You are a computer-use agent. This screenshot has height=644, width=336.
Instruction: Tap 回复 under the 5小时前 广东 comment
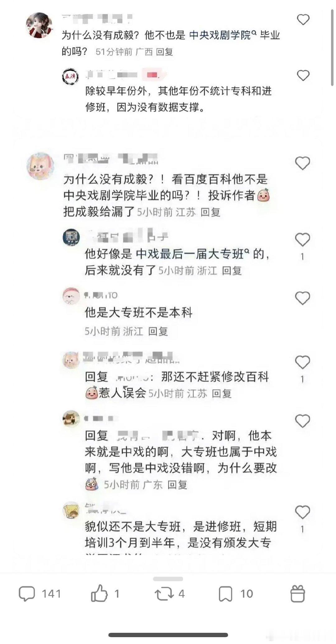177,485
